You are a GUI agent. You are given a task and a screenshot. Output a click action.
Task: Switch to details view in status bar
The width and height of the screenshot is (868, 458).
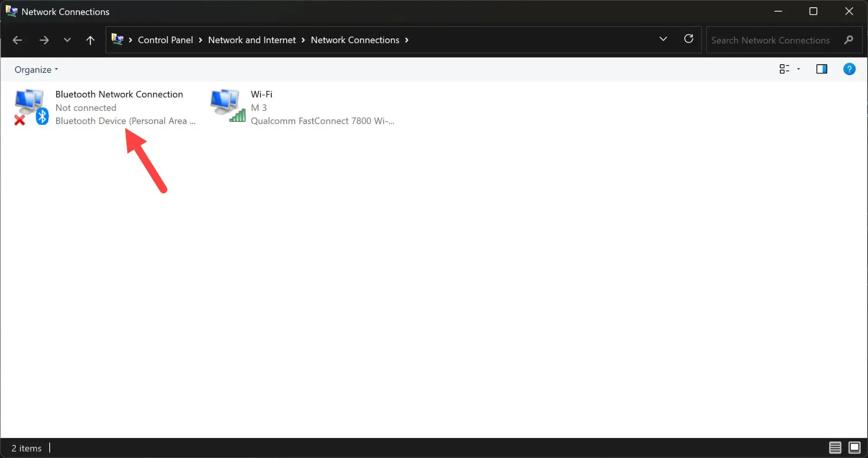pyautogui.click(x=835, y=448)
